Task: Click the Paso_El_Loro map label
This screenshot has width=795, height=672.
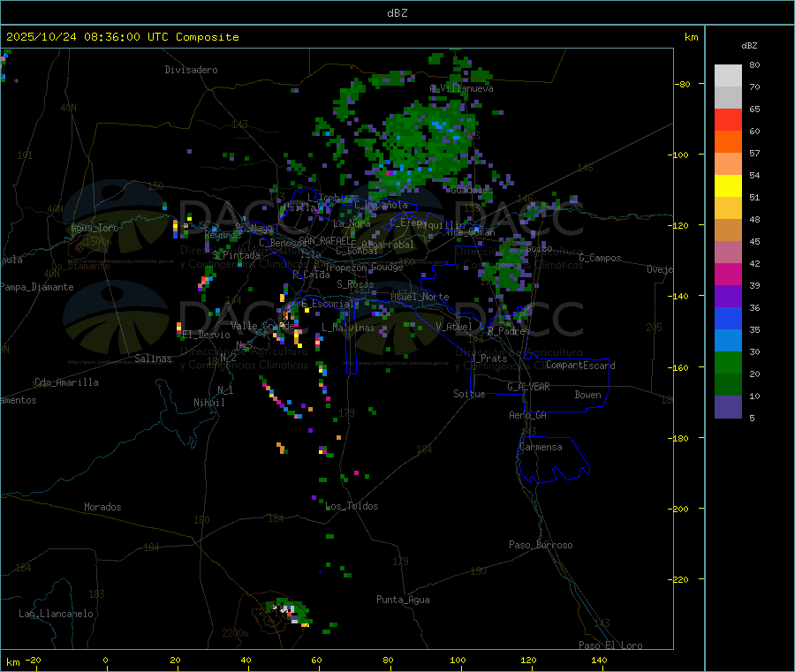Action: coord(610,646)
